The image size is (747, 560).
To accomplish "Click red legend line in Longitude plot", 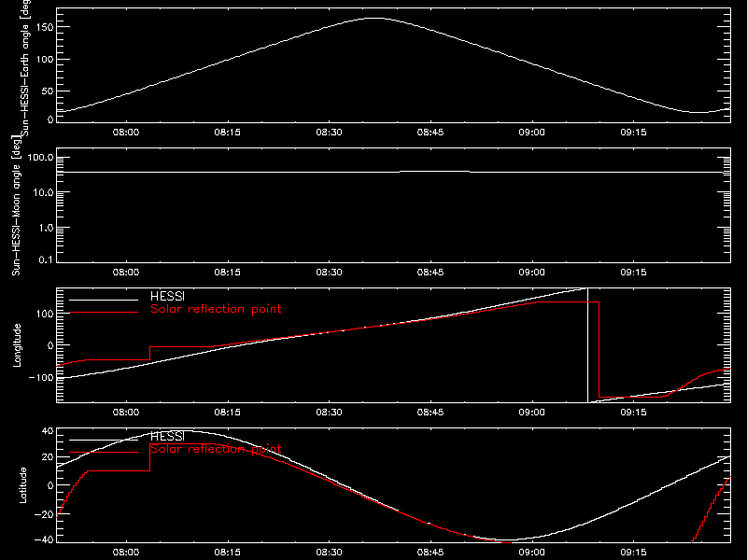I will 104,313.
